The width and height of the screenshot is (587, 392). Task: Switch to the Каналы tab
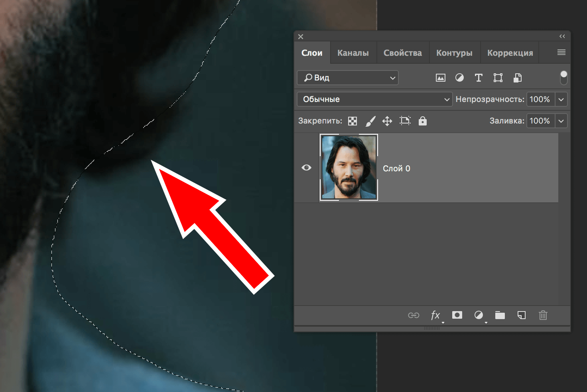tap(353, 53)
